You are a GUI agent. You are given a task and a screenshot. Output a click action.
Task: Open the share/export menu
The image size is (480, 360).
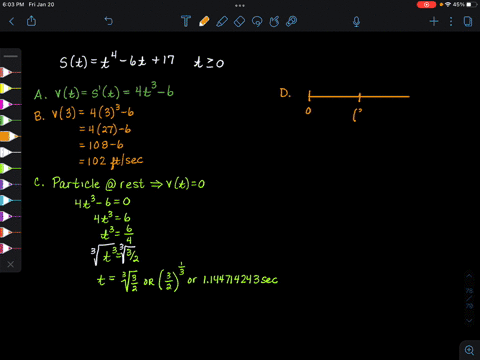click(x=31, y=21)
